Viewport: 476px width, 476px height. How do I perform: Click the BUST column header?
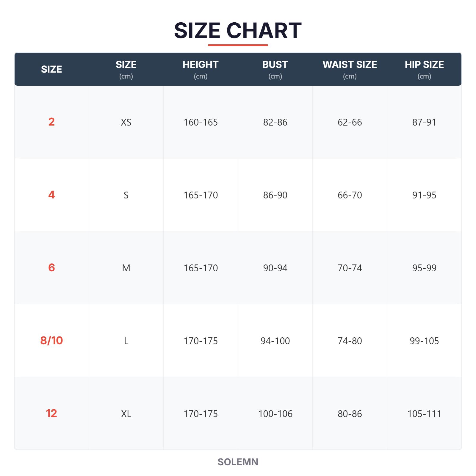(275, 69)
